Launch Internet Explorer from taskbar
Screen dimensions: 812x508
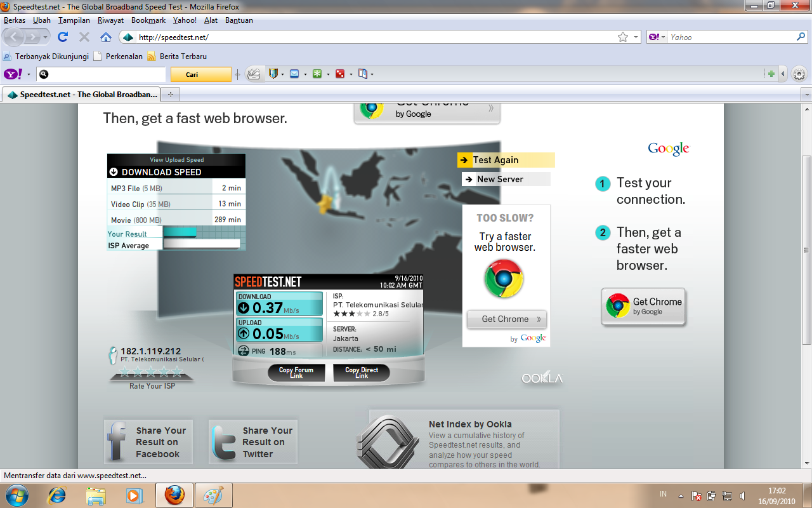57,495
